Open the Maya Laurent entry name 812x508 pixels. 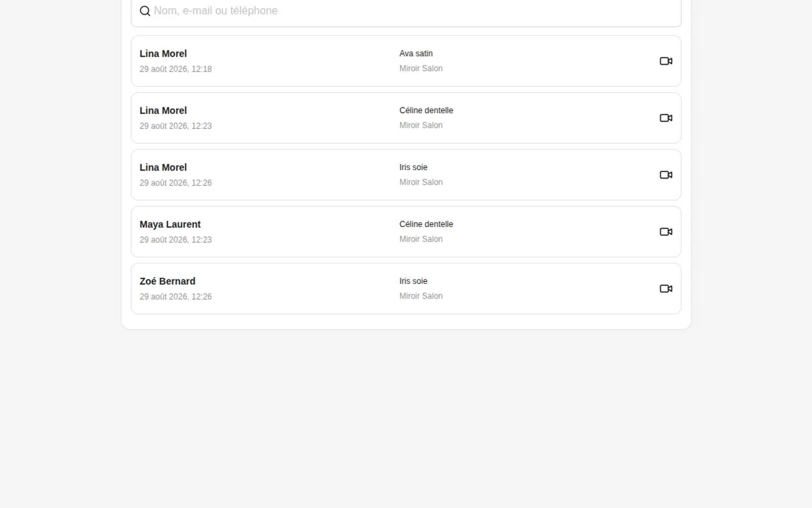coord(170,225)
